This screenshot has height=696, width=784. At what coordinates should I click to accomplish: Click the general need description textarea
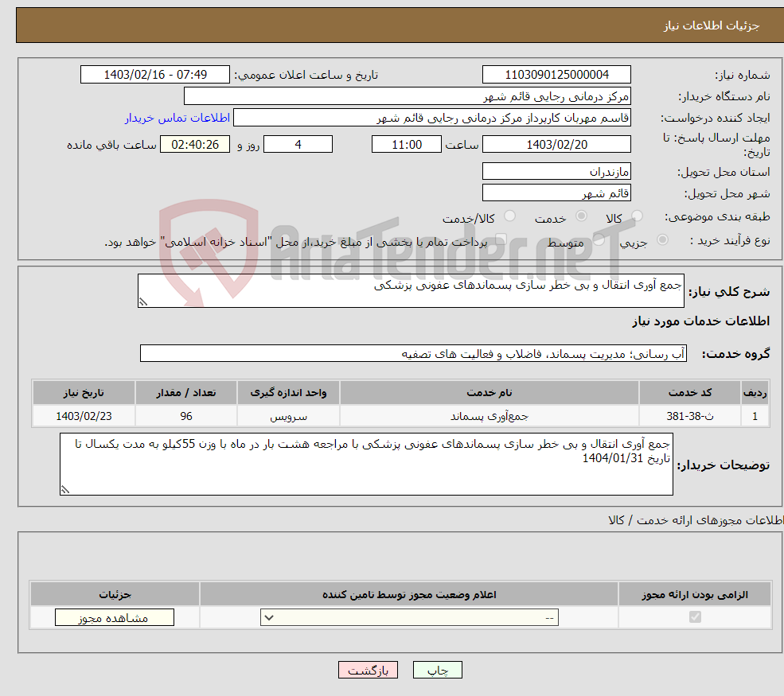pyautogui.click(x=411, y=290)
